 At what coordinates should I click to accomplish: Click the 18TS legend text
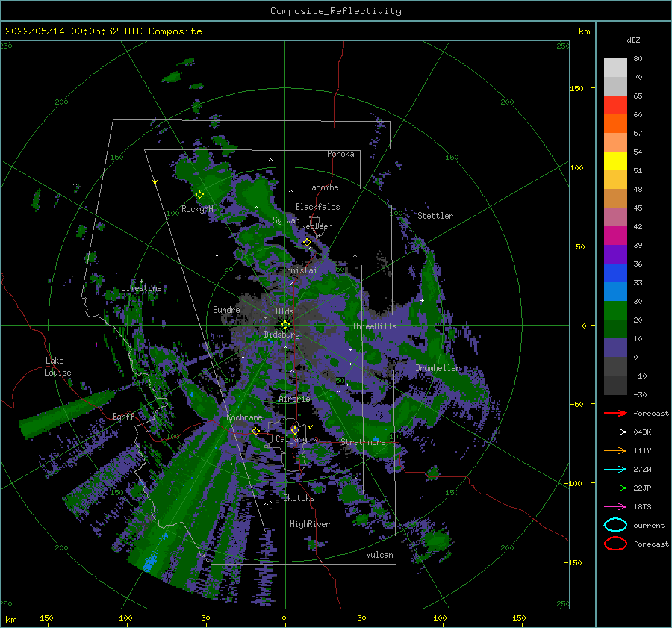click(642, 507)
